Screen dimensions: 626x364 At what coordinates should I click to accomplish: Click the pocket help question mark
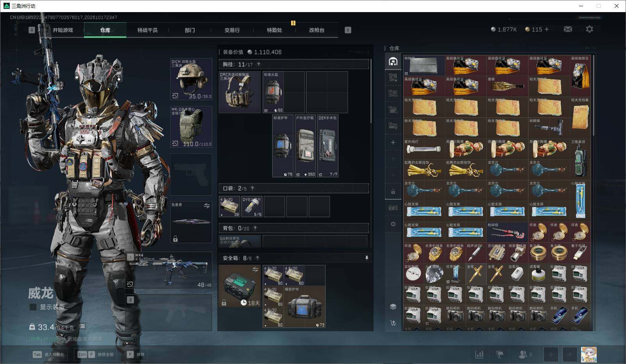[x=252, y=188]
